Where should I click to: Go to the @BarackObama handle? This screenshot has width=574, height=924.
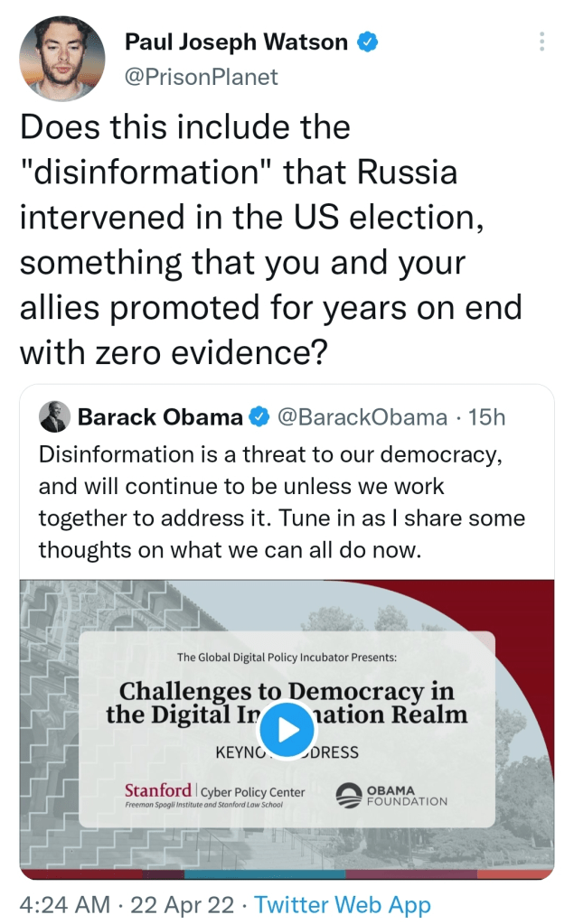[362, 416]
